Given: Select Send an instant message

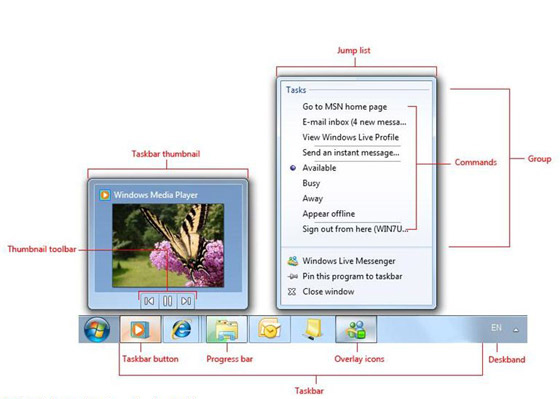Looking at the screenshot, I should pyautogui.click(x=351, y=153).
